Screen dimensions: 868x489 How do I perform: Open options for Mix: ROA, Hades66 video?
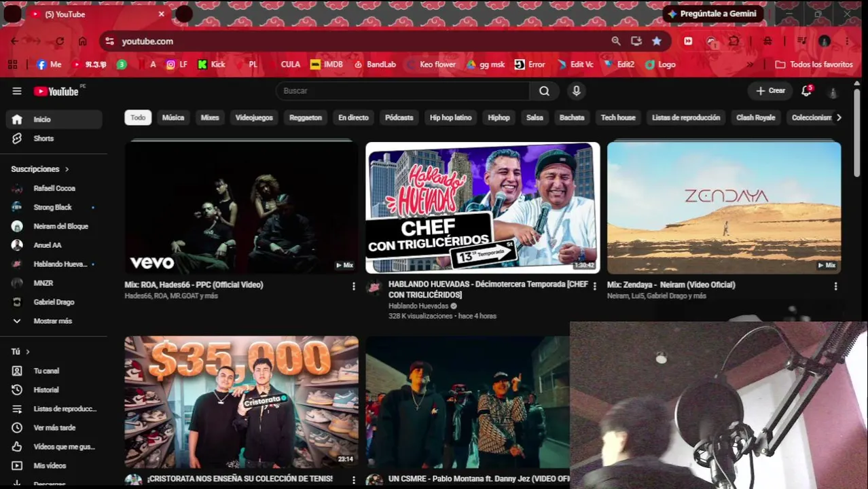pyautogui.click(x=353, y=287)
